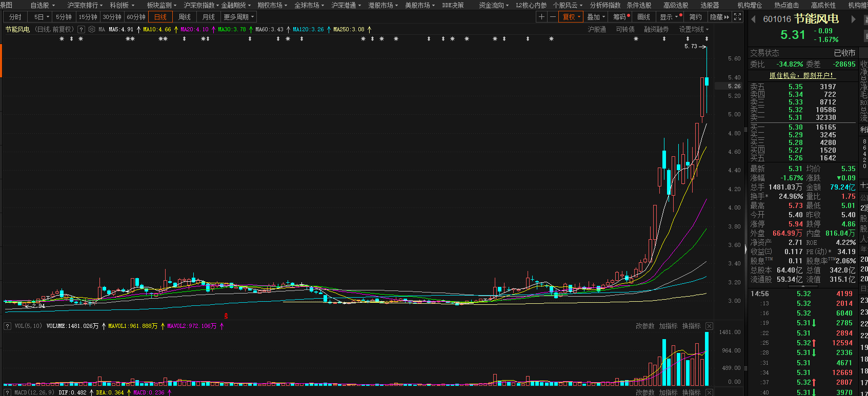Select the 30分钟 period tab
This screenshot has height=396, width=868.
pyautogui.click(x=112, y=17)
